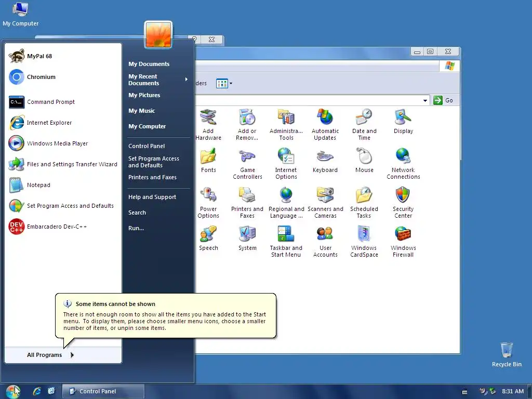
Task: Open Network Connections icon
Action: pos(403,164)
